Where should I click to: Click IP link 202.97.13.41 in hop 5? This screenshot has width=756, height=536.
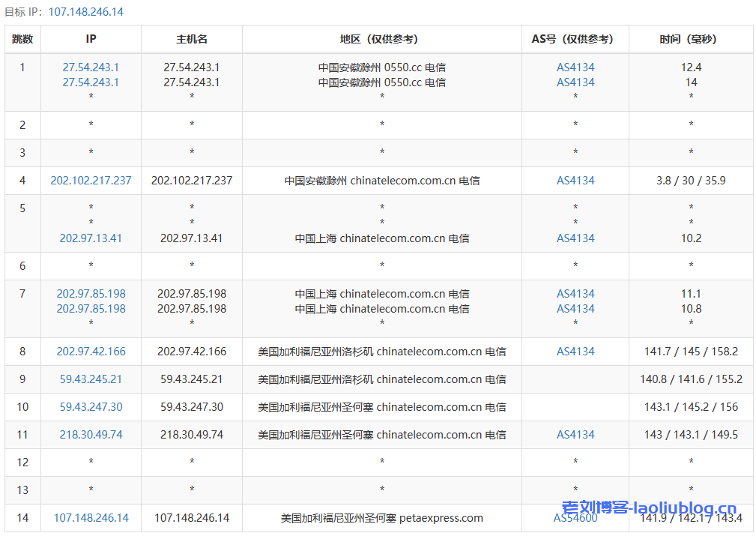(91, 238)
